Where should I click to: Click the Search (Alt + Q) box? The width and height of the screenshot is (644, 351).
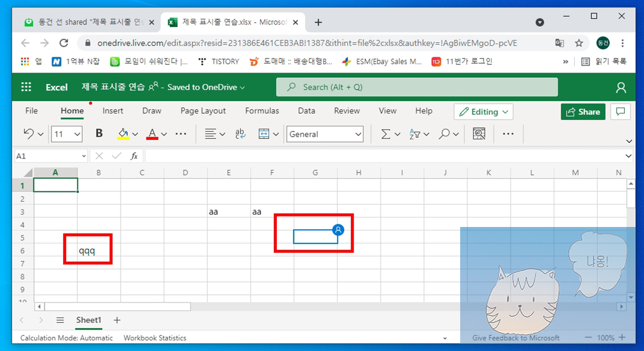point(417,87)
